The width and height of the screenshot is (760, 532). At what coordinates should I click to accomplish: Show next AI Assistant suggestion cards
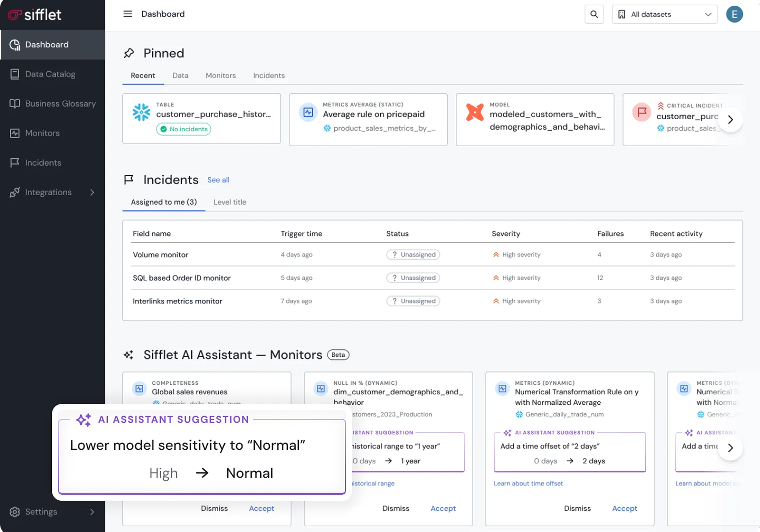pyautogui.click(x=730, y=448)
